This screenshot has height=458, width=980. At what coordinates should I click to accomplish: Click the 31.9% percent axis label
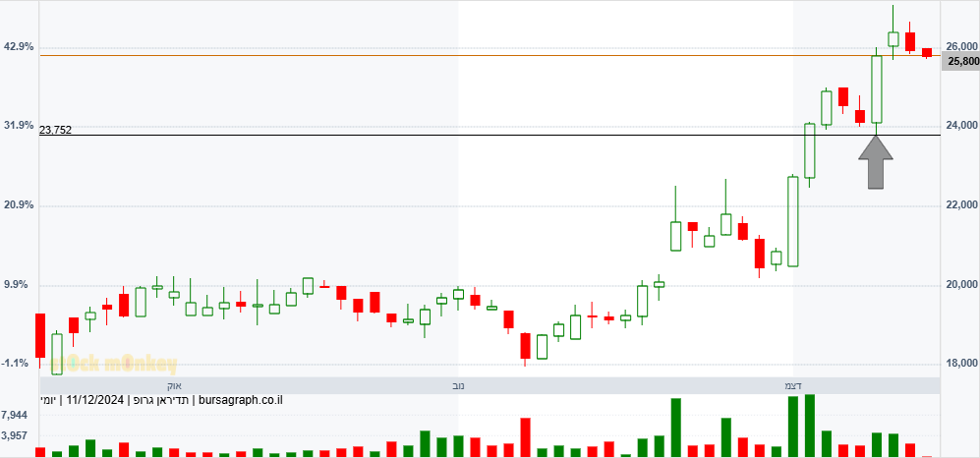point(19,126)
